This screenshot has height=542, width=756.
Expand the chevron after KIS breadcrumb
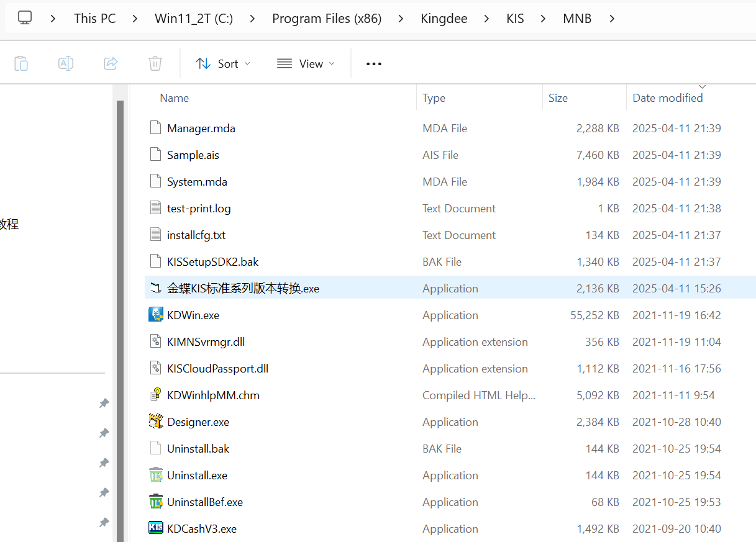[x=544, y=19]
